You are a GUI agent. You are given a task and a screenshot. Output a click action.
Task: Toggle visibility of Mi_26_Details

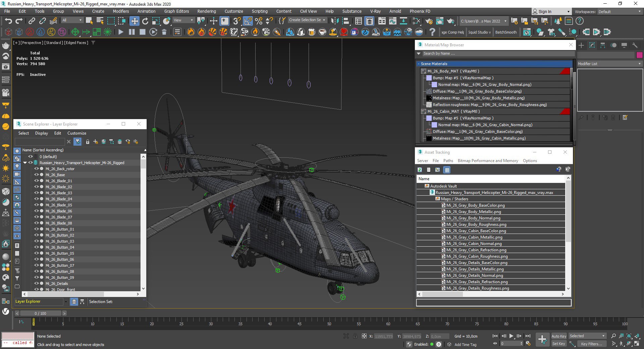pos(37,284)
